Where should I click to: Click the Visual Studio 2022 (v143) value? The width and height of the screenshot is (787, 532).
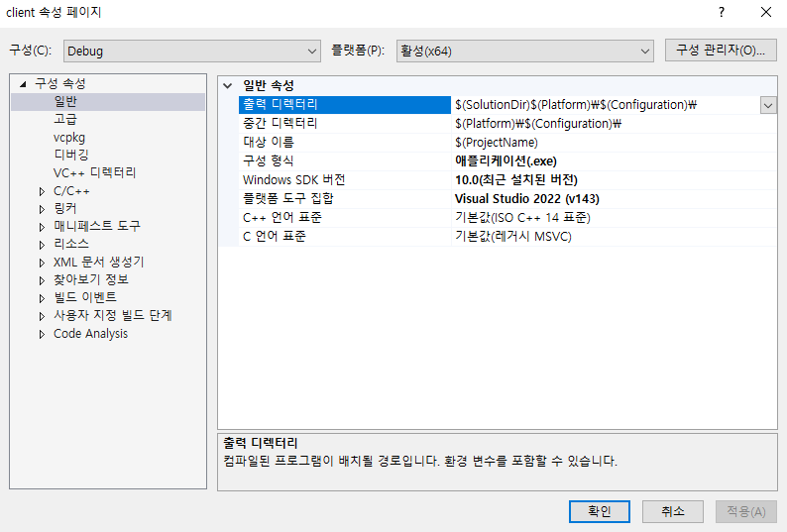click(x=527, y=199)
